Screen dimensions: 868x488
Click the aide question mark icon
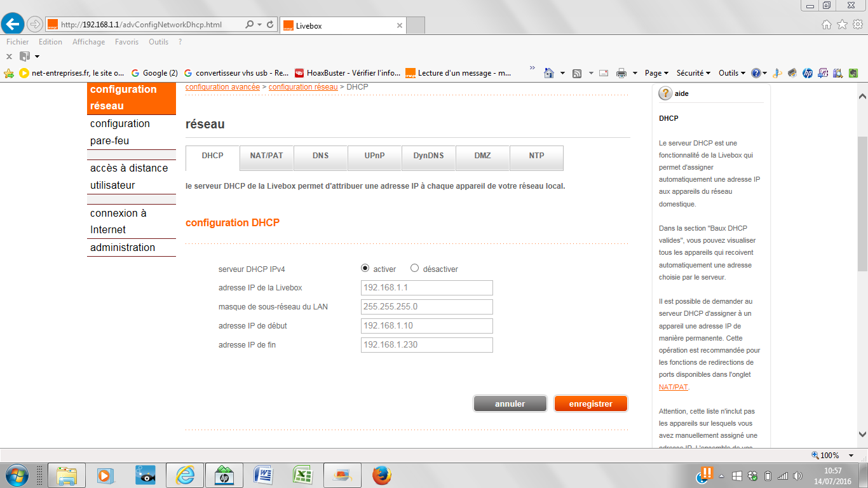pos(665,93)
